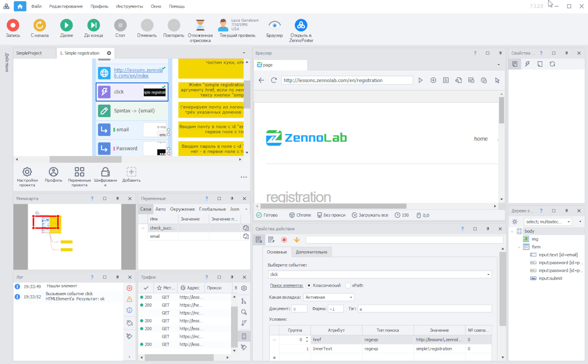Viewport: 588px width, 364px height.
Task: Open Настройки проекта gear icon
Action: 27,172
